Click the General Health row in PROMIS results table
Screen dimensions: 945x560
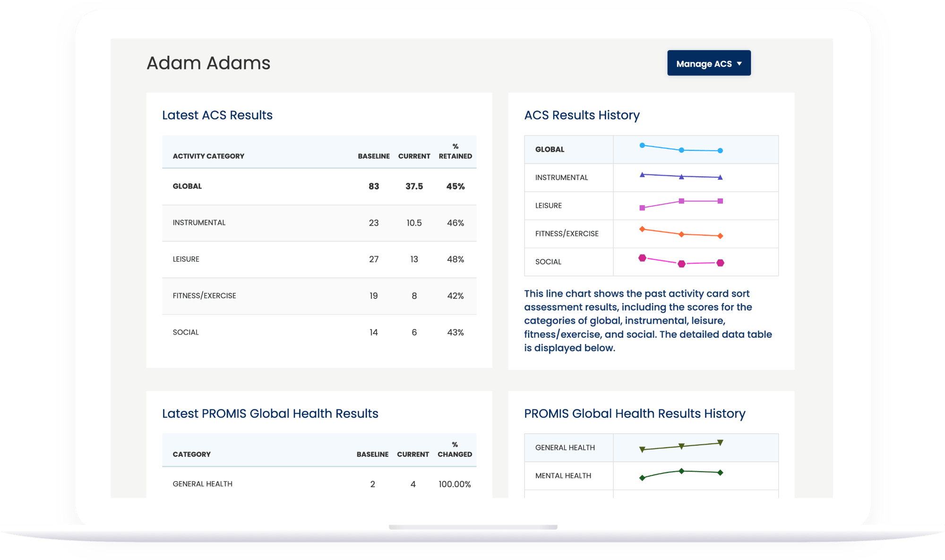tap(203, 484)
